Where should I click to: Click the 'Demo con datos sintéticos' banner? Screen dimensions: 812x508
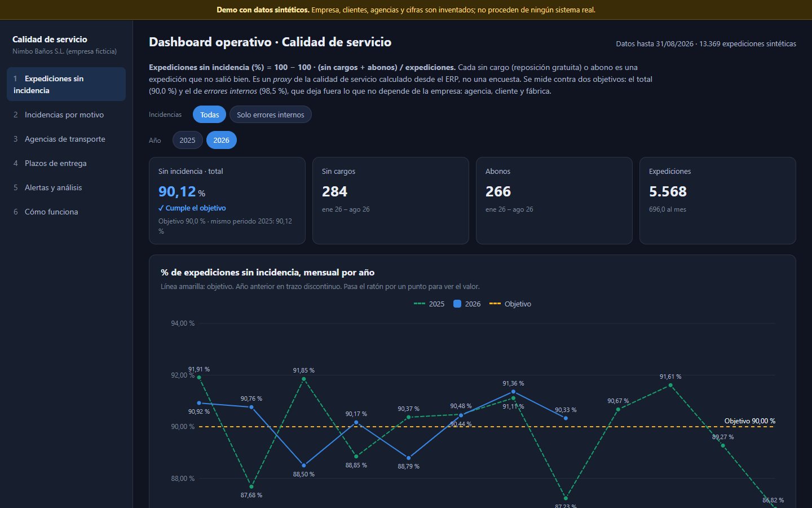coord(406,10)
